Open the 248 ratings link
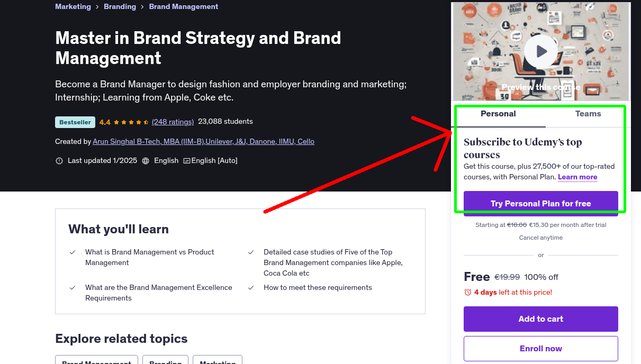 (x=173, y=122)
